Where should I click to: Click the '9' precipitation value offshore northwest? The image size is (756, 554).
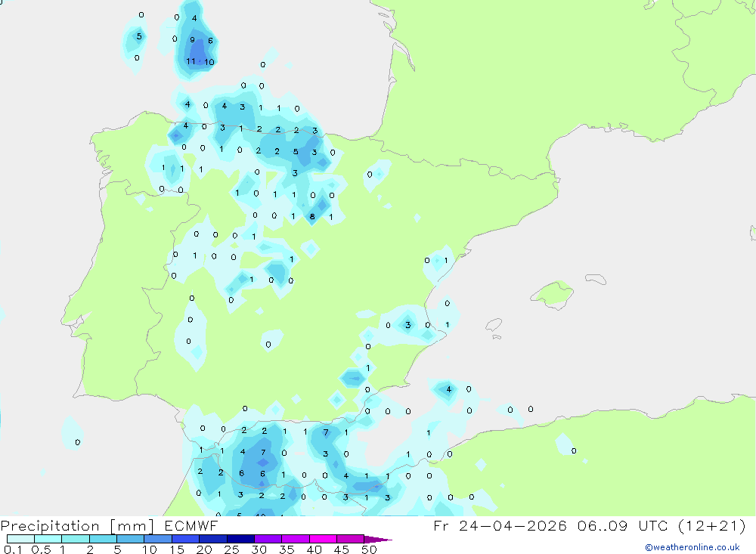click(x=192, y=40)
